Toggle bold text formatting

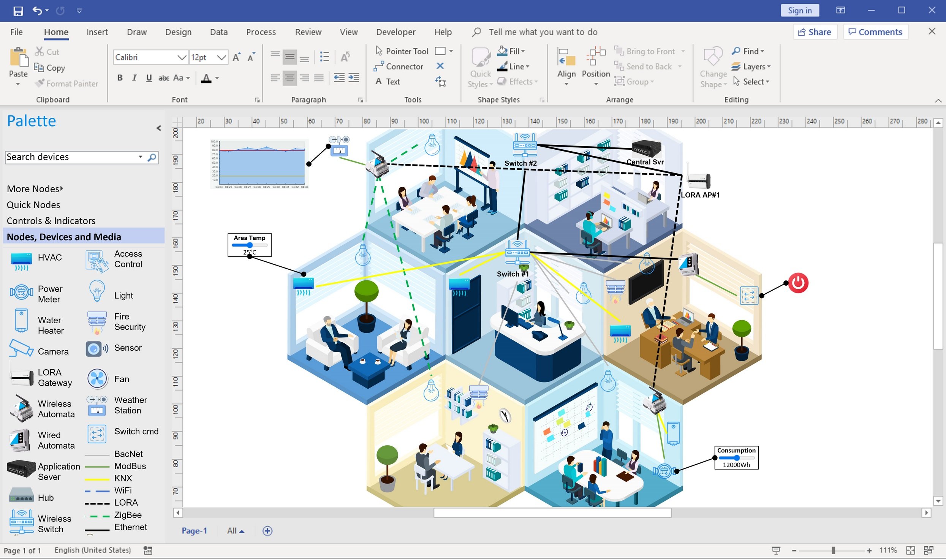point(120,78)
